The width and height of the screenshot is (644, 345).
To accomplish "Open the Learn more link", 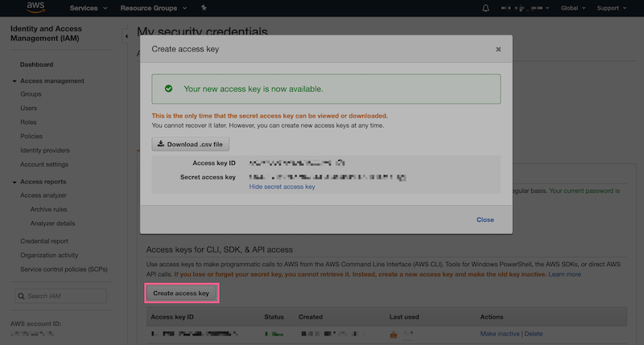I will point(563,274).
